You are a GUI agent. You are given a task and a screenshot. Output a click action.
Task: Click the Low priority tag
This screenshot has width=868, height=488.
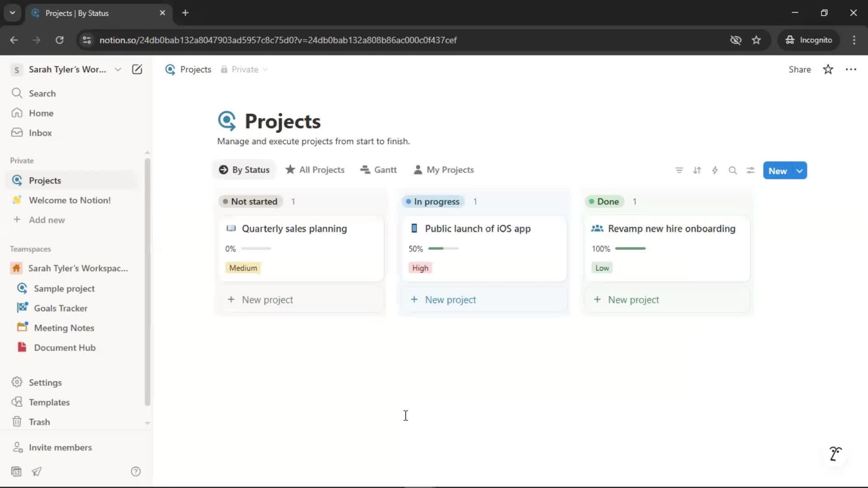[602, 268]
